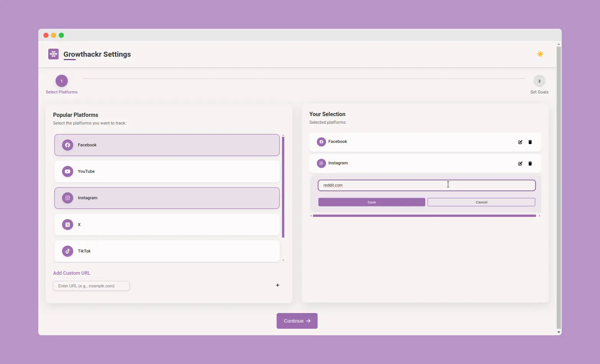Viewport: 600px width, 364px height.
Task: Go to the Set Goals step
Action: [x=539, y=81]
